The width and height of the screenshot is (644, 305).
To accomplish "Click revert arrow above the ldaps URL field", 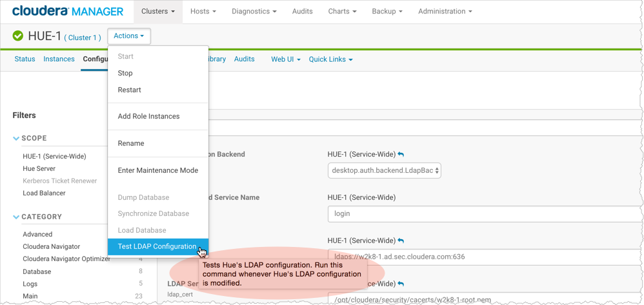I will [401, 241].
